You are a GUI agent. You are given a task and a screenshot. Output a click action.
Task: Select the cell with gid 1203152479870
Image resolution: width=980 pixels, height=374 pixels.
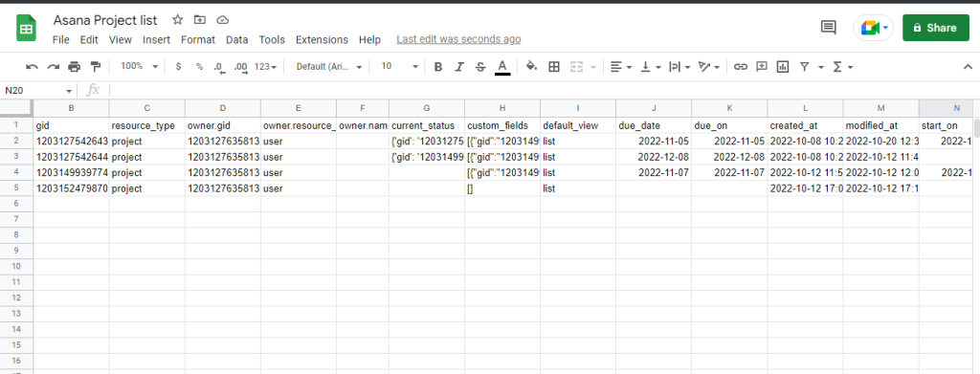[x=71, y=187]
